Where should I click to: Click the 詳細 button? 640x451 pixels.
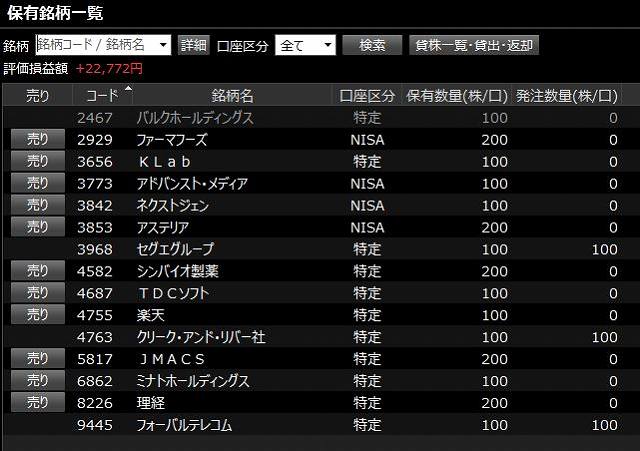tap(194, 45)
